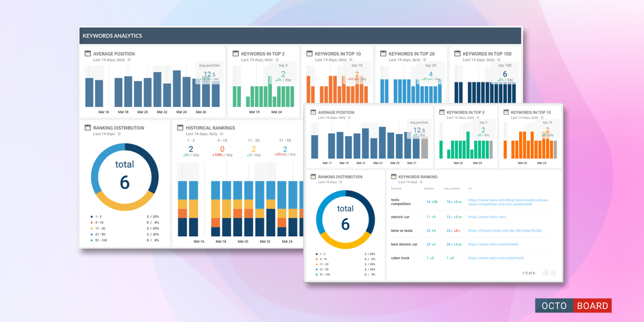Click info dot under back Keywords in Top 3 title
644x322 pixels.
276,60
